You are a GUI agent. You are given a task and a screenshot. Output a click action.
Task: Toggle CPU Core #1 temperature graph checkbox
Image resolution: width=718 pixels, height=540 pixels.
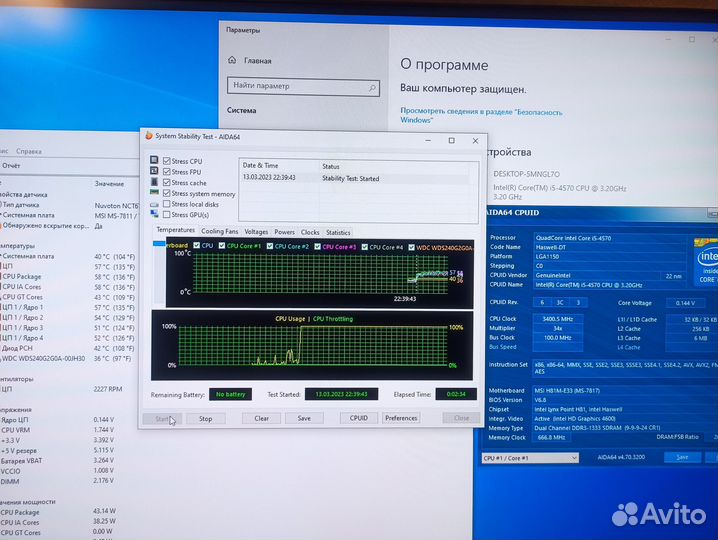point(222,246)
